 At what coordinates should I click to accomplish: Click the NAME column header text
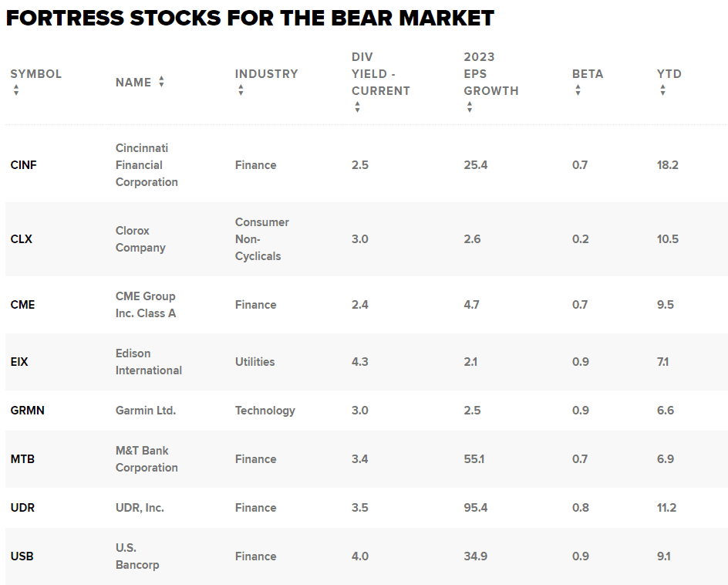(133, 83)
